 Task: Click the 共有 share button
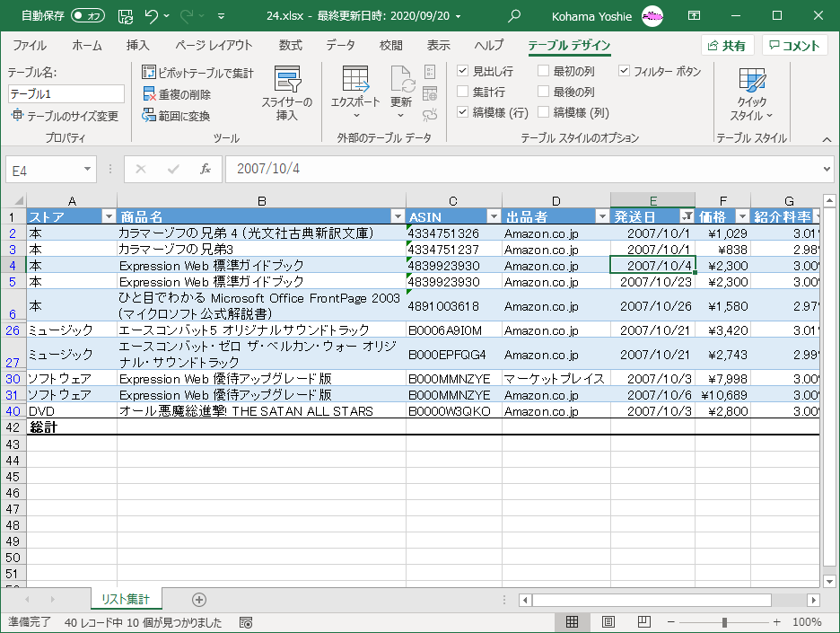coord(728,46)
